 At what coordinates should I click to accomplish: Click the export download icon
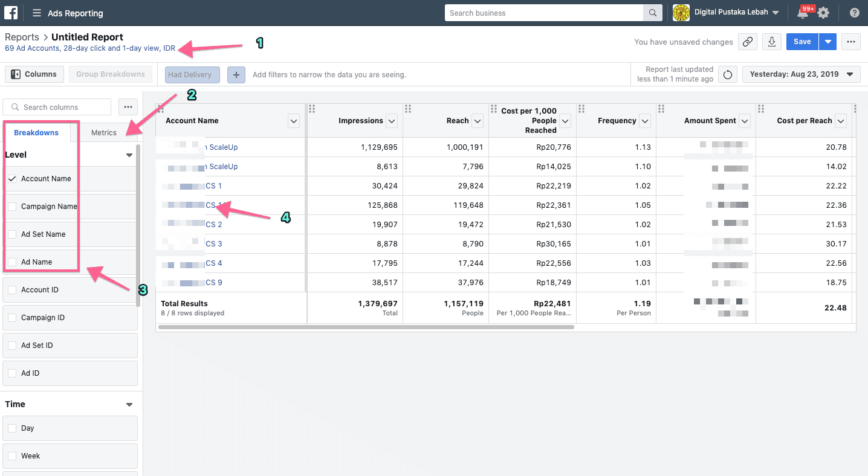coord(771,41)
